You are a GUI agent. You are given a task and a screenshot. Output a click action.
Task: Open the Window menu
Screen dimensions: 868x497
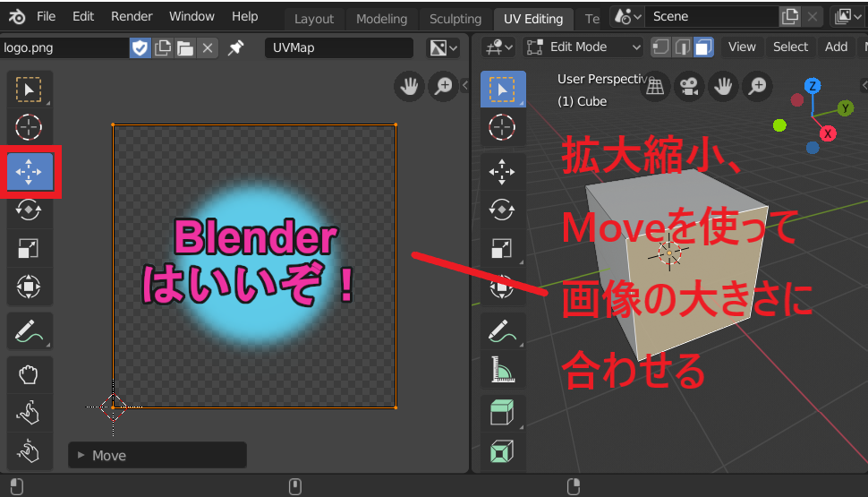pyautogui.click(x=191, y=17)
